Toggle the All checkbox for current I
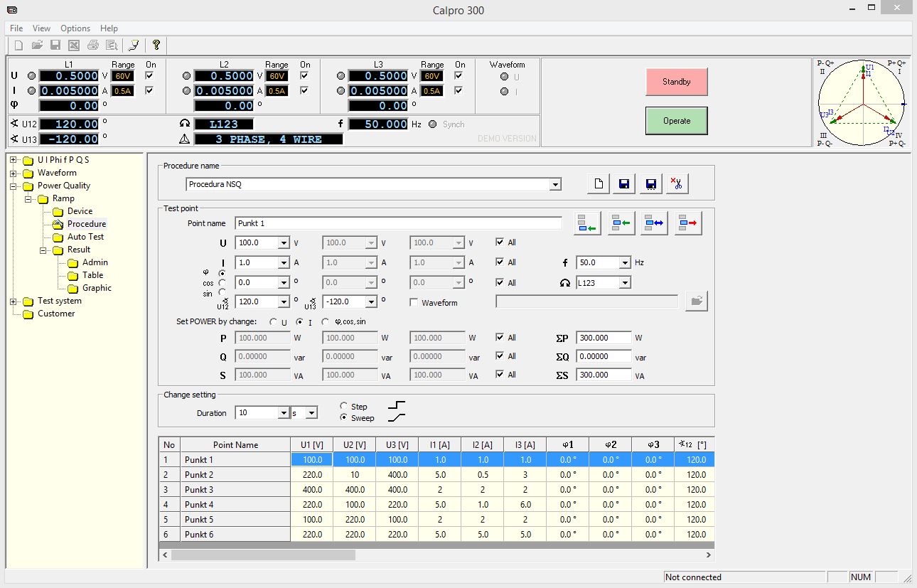This screenshot has height=588, width=917. point(500,262)
